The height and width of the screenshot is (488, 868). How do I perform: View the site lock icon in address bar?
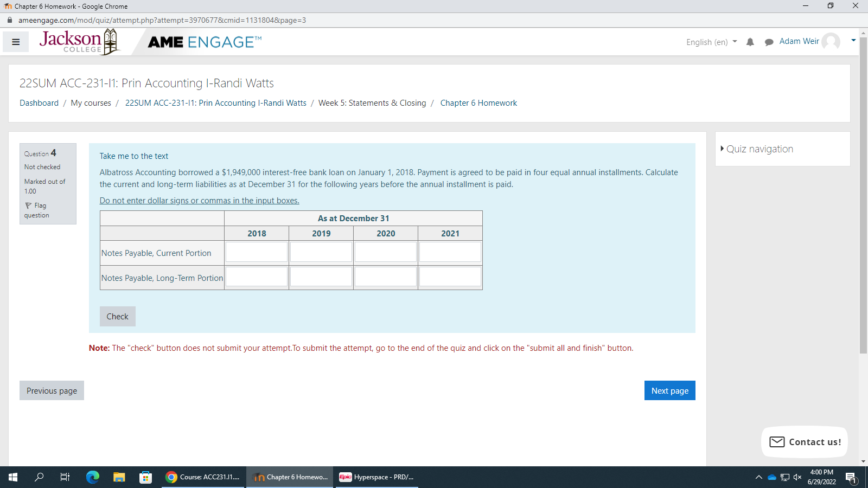click(9, 20)
